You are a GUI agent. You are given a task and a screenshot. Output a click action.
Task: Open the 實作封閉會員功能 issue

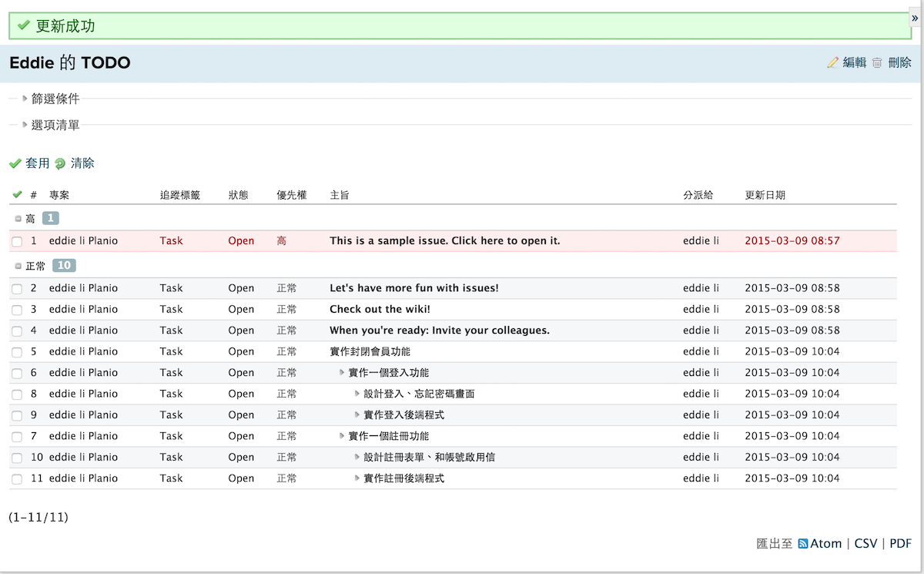(370, 352)
